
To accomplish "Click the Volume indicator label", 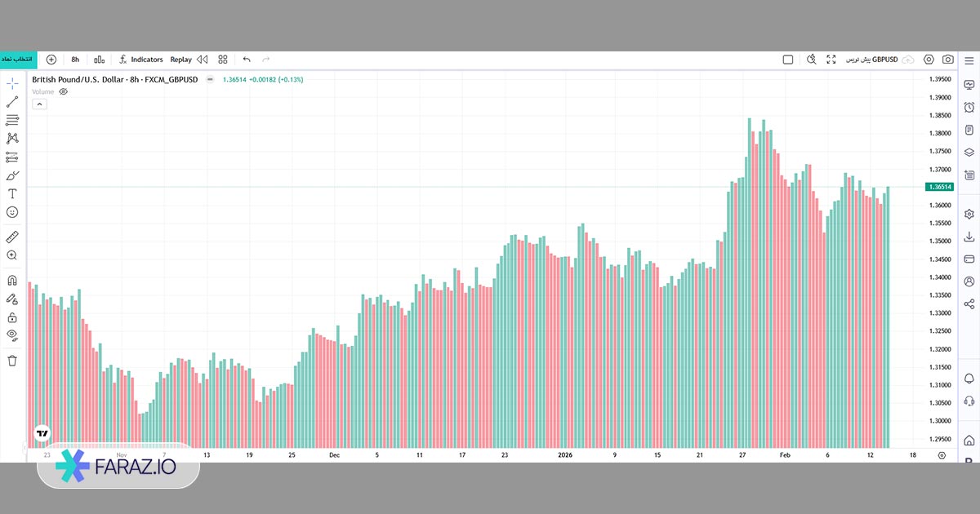I will [43, 92].
